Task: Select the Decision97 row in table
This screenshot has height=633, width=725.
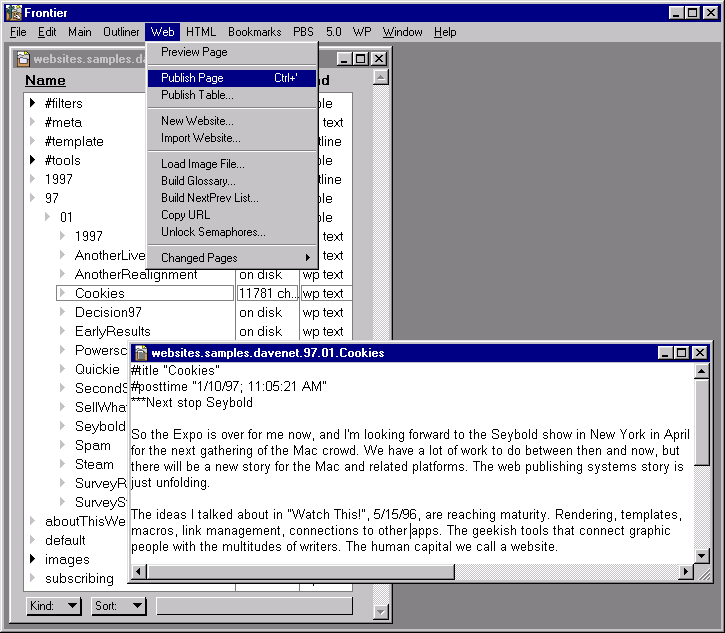Action: (x=108, y=312)
